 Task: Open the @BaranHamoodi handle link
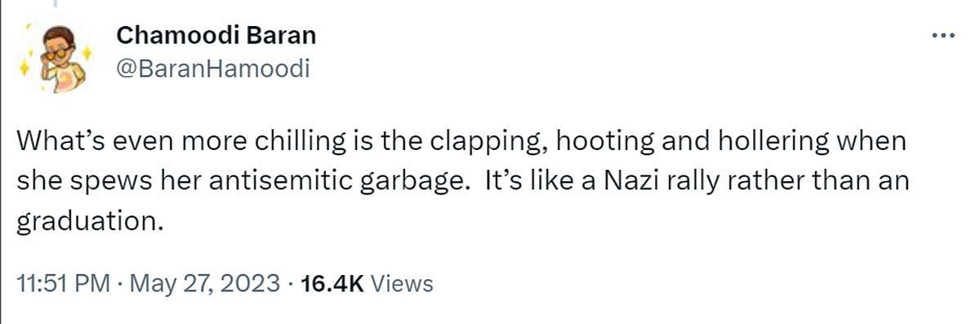(x=212, y=69)
